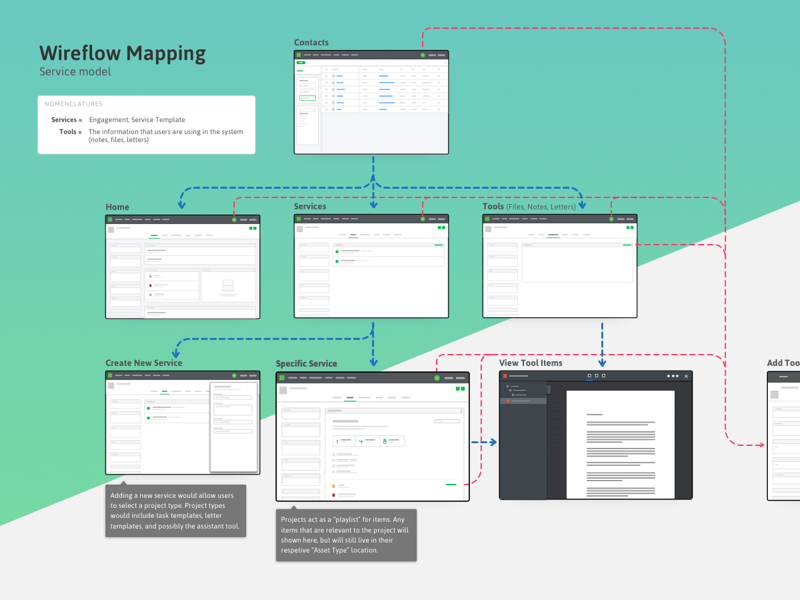The image size is (800, 600).
Task: Click the step "4" box in Specific Service
Action: coord(368,441)
